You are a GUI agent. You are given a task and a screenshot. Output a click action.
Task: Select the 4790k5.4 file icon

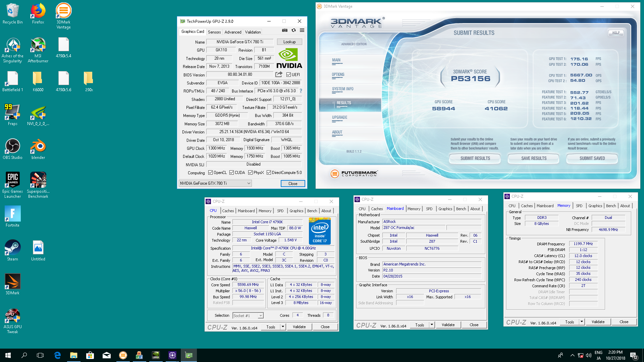tap(63, 47)
